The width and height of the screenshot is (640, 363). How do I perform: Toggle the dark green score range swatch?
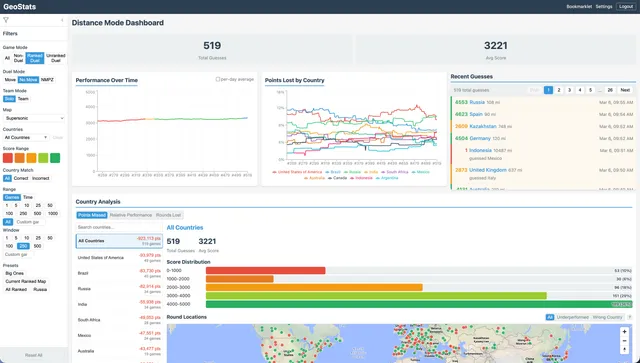(x=55, y=158)
